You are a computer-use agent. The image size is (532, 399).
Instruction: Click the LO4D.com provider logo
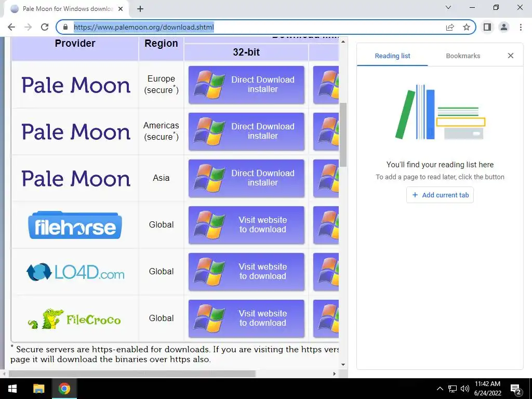[x=75, y=272]
